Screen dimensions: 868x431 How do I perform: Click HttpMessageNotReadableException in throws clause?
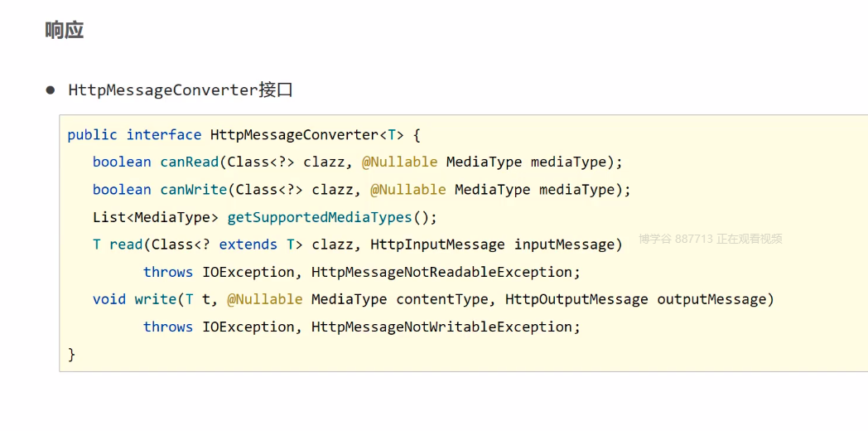click(x=446, y=272)
